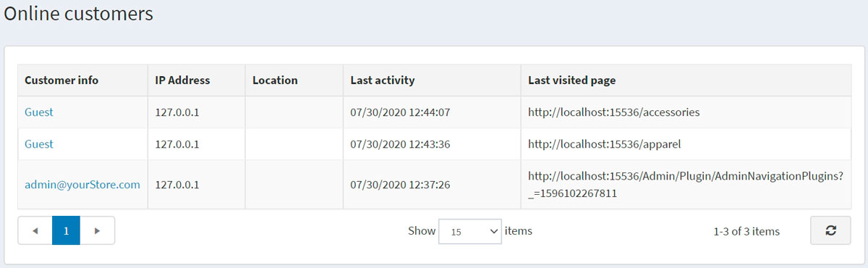This screenshot has height=268, width=868.
Task: Click the 12:44:07 last activity cell
Action: [x=432, y=112]
